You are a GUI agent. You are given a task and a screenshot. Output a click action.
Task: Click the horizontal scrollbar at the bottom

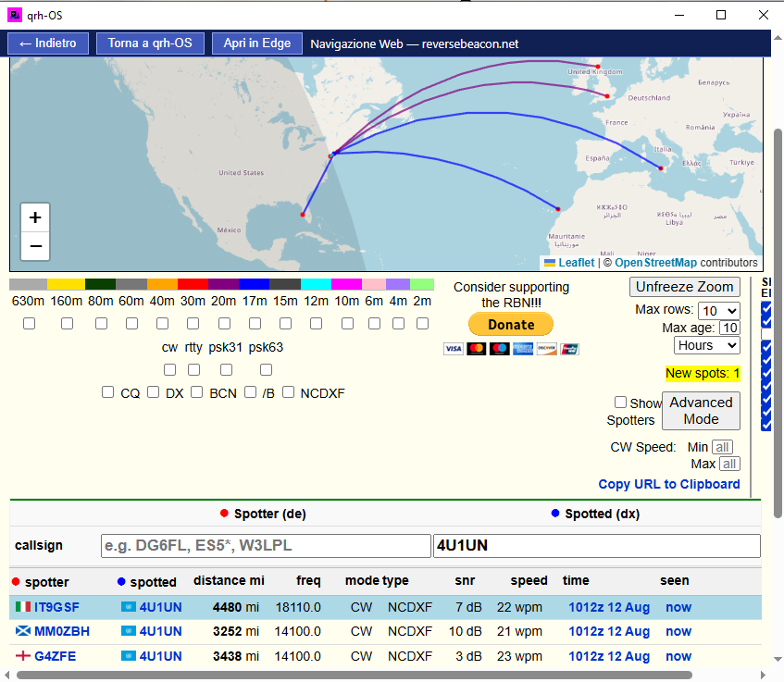click(354, 675)
